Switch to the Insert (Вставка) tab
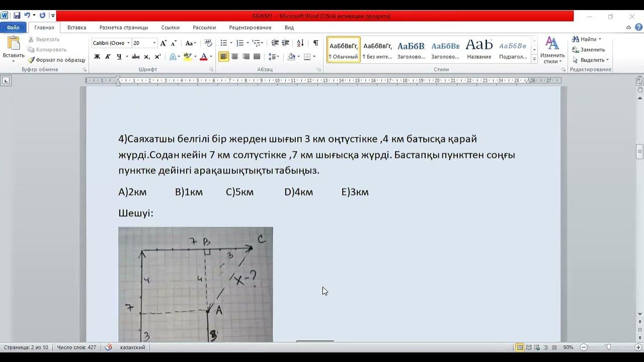This screenshot has width=644, height=362. [76, 28]
